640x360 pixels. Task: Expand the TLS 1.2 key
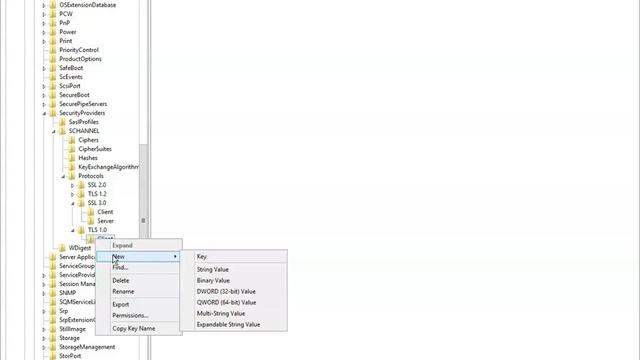[x=73, y=194]
